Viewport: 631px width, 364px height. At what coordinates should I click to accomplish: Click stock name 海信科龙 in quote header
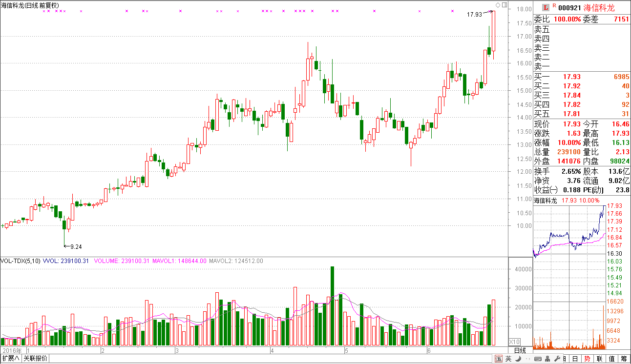[599, 7]
